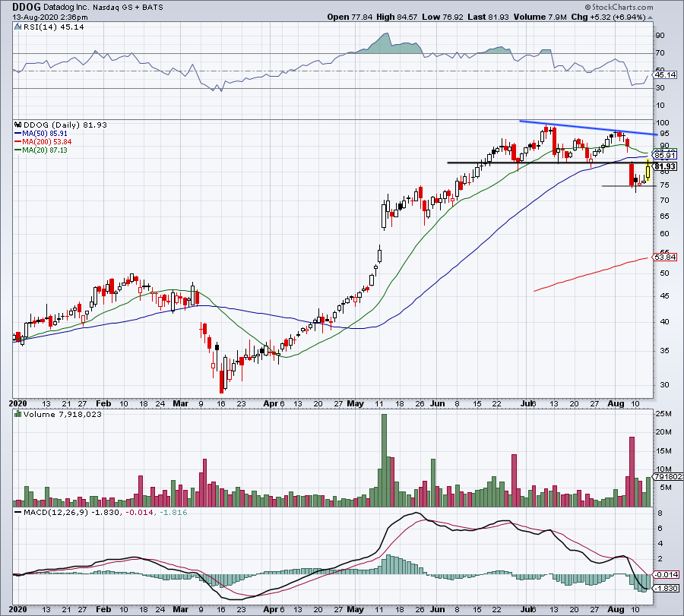This screenshot has height=616, width=684.
Task: Click the Feb label on price chart axis
Action: coord(103,403)
